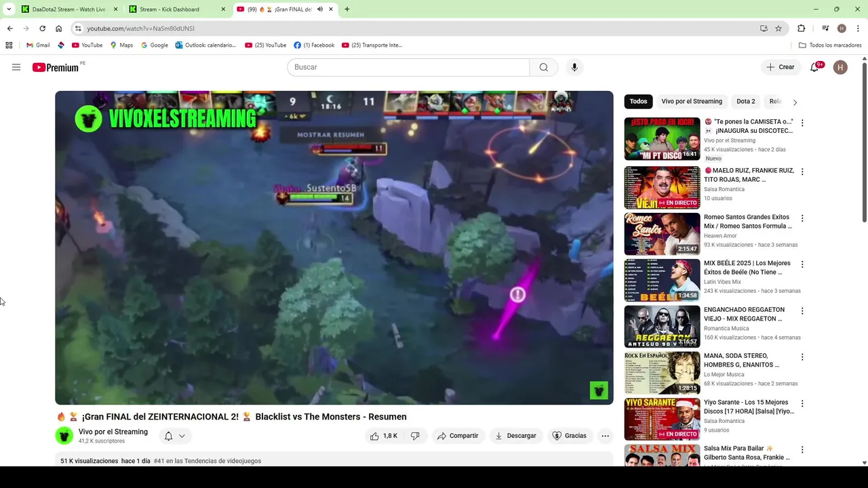
Task: Open the browser extensions menu
Action: (x=801, y=28)
